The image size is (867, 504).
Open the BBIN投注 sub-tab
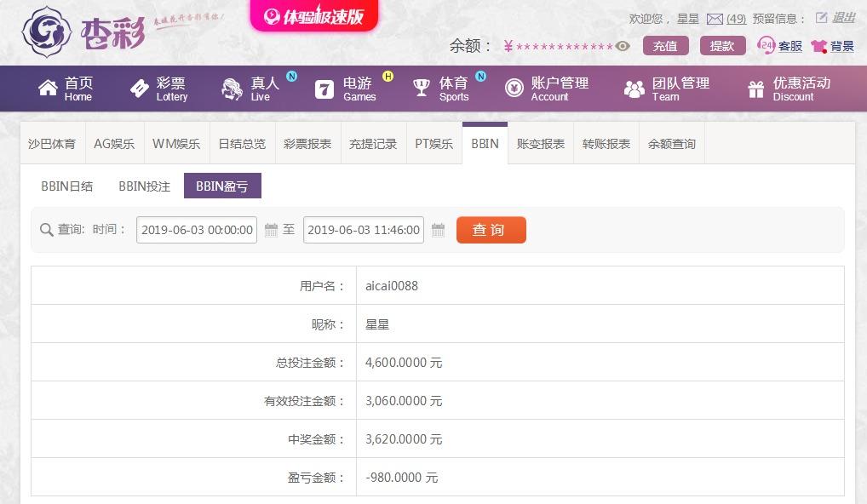tap(144, 186)
